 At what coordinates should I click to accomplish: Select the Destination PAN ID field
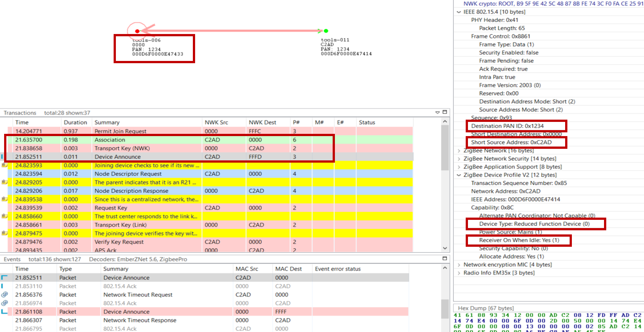coord(507,126)
